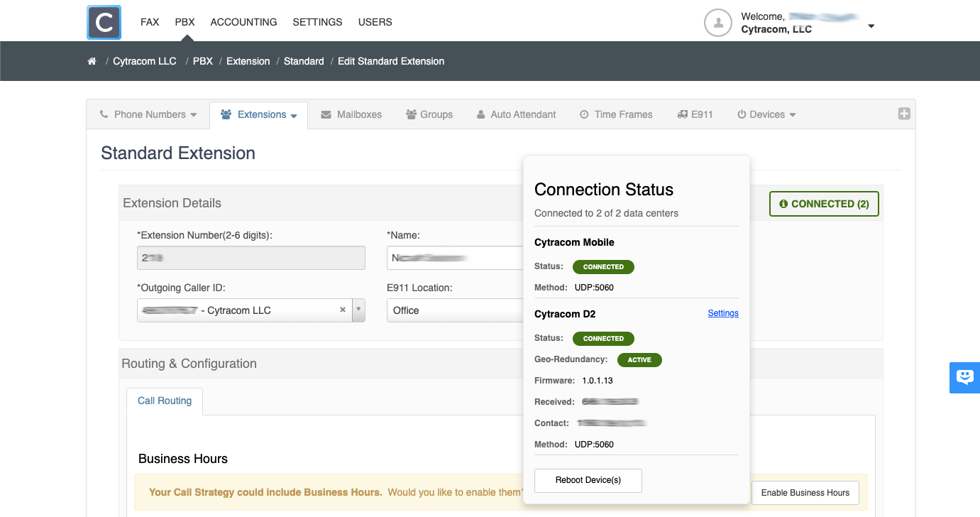The image size is (980, 517).
Task: Open the chat widget icon
Action: (964, 377)
